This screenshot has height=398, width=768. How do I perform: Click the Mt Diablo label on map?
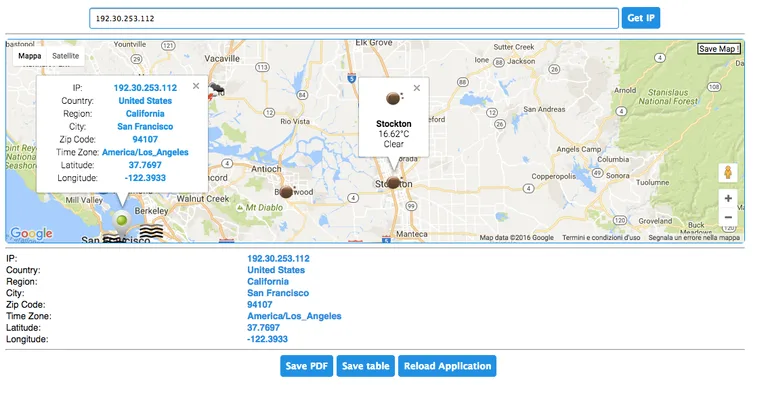tap(264, 208)
